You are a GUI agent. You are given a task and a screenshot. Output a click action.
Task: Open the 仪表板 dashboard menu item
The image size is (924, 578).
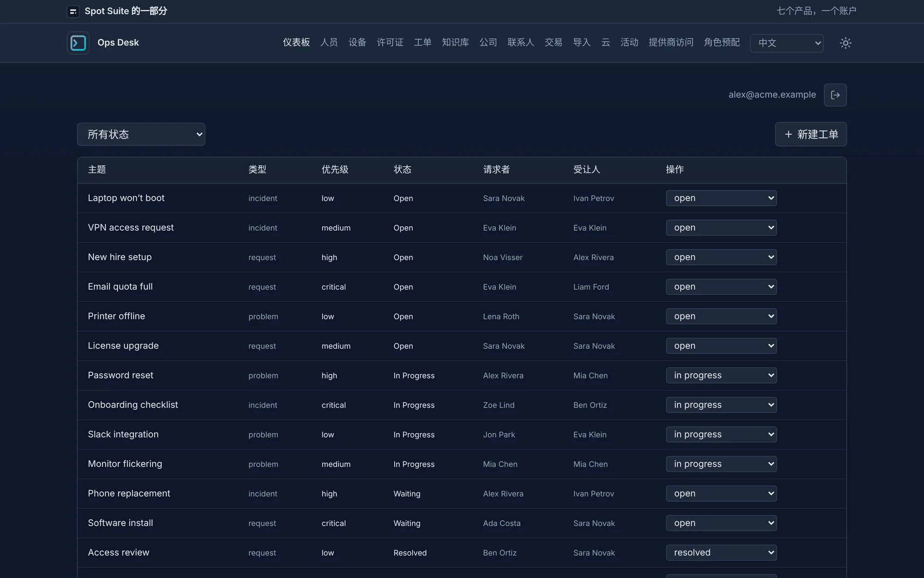click(296, 43)
